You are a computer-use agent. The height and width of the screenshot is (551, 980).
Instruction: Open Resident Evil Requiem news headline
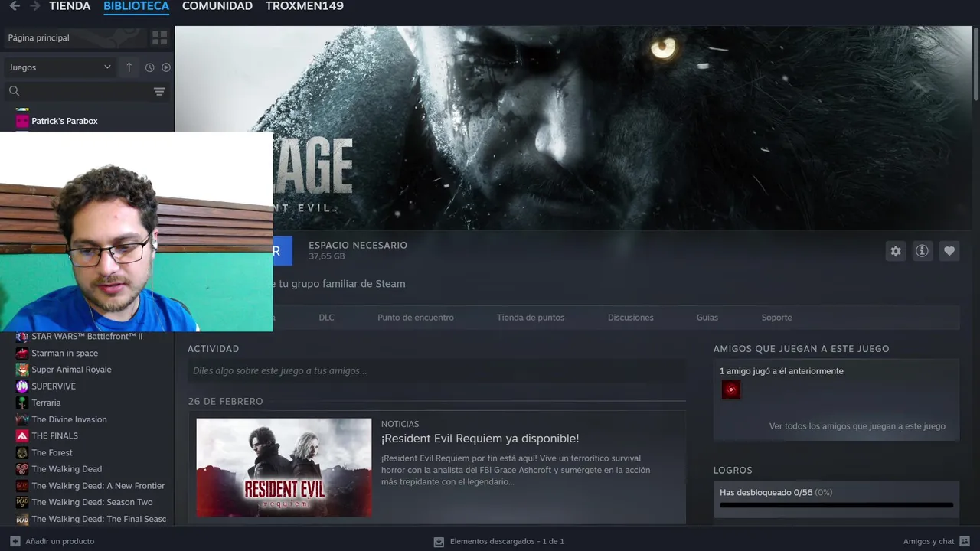tap(480, 439)
